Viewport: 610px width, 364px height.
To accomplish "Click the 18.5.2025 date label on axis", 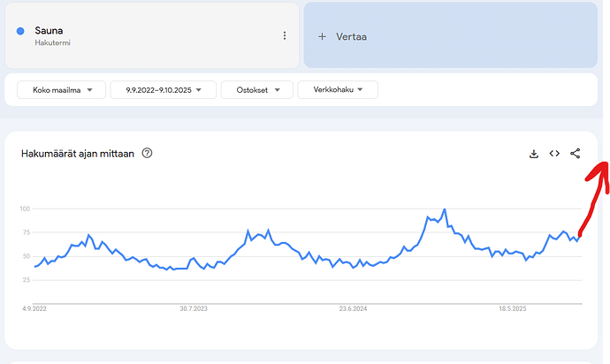I will point(513,308).
